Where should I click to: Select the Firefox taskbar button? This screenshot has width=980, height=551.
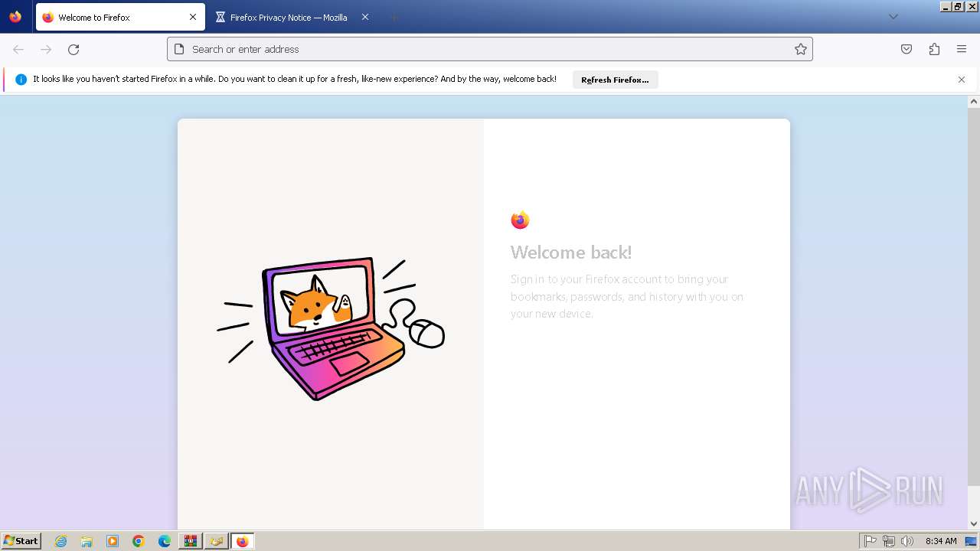[x=242, y=541]
